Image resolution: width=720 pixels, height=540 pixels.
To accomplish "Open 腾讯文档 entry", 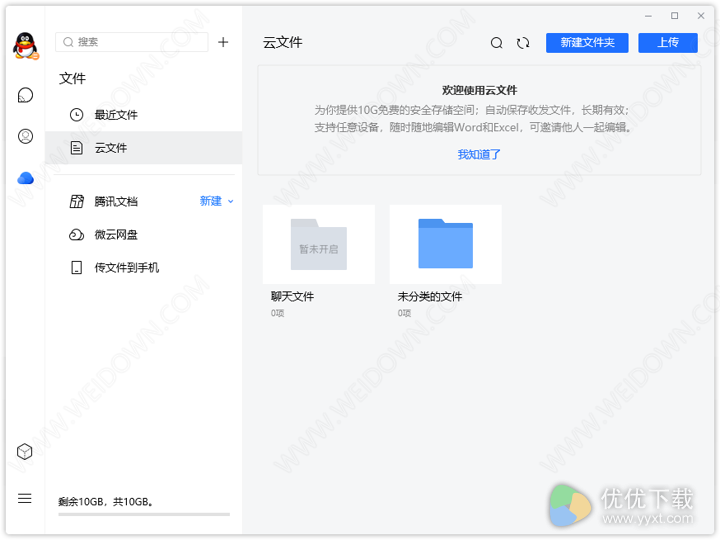I will tap(116, 202).
